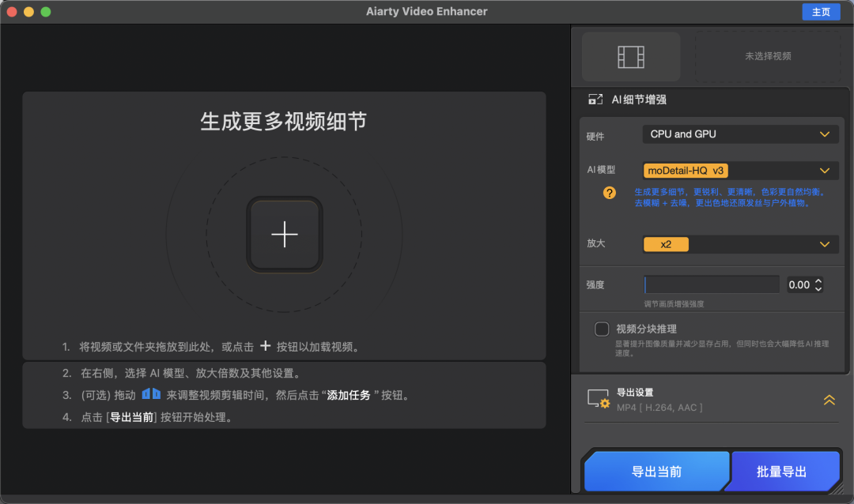Click the 强度 slider track
The height and width of the screenshot is (504, 854).
712,285
